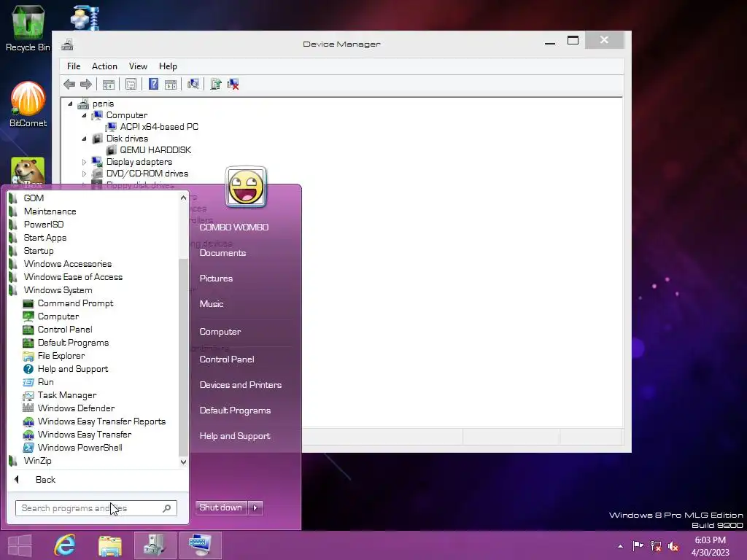Open the WinZip folder in Start menu
The height and width of the screenshot is (560, 747).
pos(31,461)
